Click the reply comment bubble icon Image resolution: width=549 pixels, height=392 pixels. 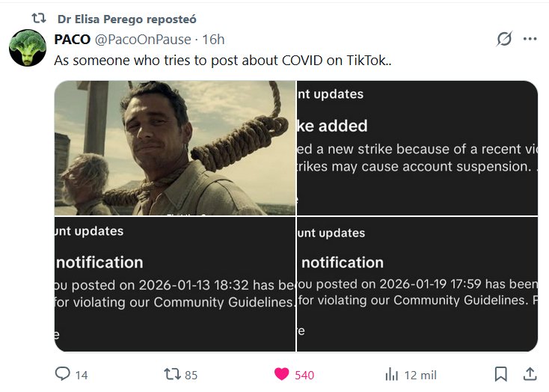[63, 374]
